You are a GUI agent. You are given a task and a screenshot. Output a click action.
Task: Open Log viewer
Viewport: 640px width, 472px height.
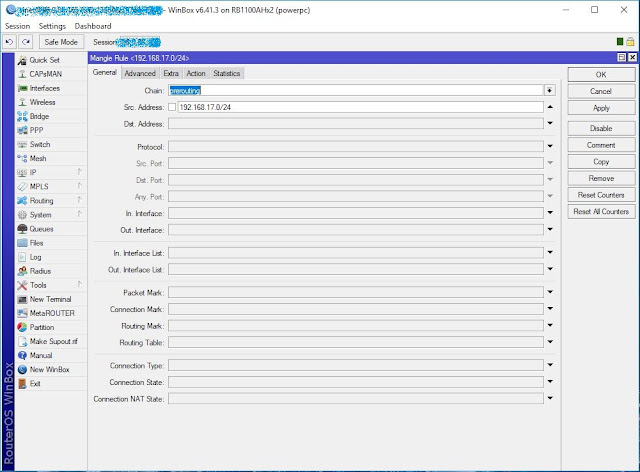(x=51, y=257)
